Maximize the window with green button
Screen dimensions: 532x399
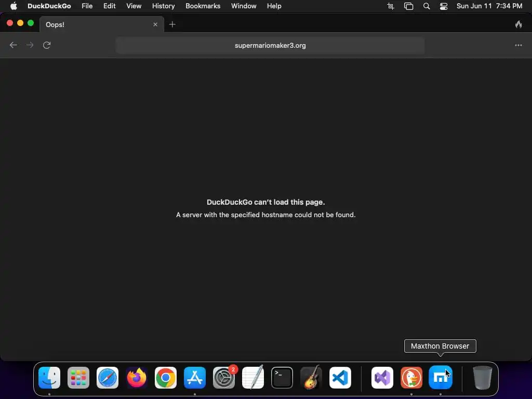31,23
